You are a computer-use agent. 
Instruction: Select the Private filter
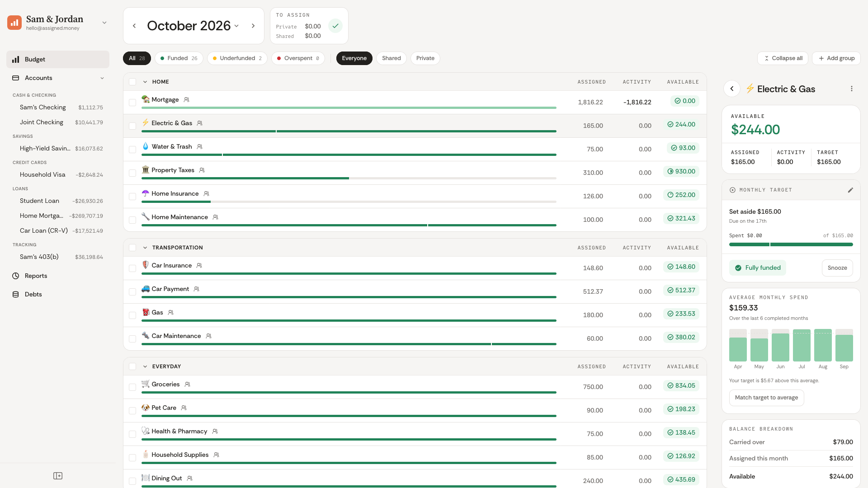coord(425,58)
